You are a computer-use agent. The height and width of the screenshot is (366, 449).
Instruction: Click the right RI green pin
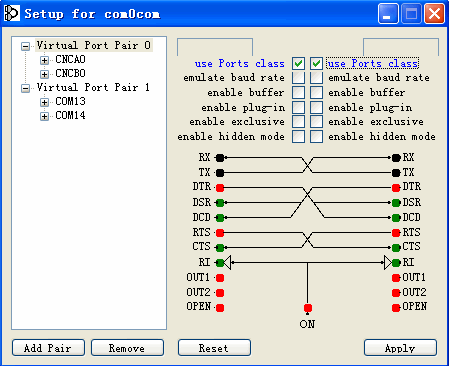[x=396, y=263]
